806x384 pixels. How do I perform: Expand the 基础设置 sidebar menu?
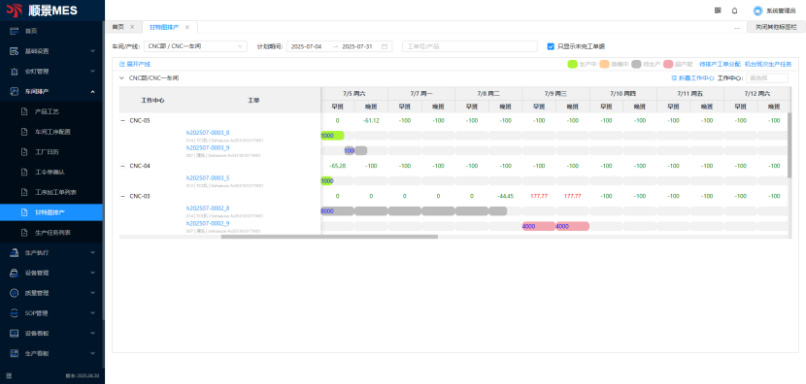pyautogui.click(x=51, y=51)
